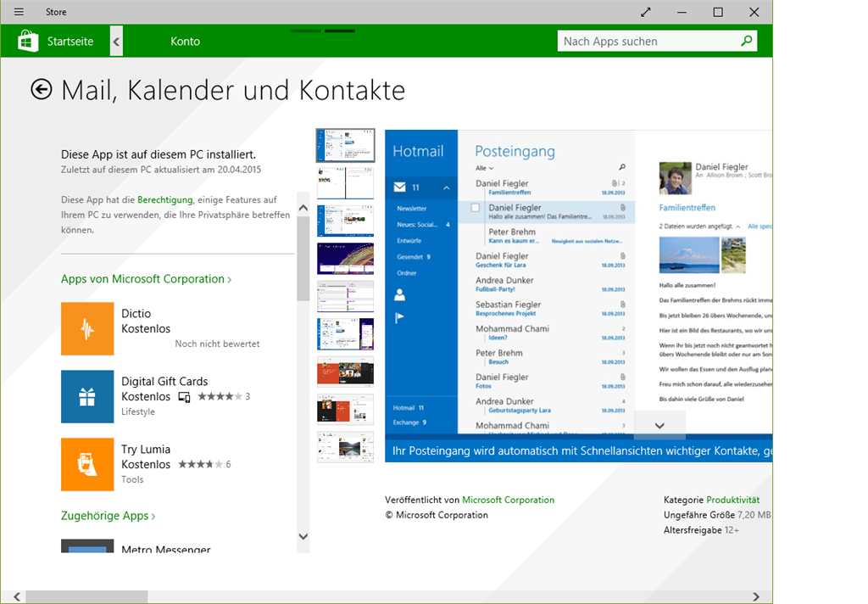This screenshot has height=604, width=868.
Task: Click the contacts person icon in sidebar
Action: tap(400, 295)
